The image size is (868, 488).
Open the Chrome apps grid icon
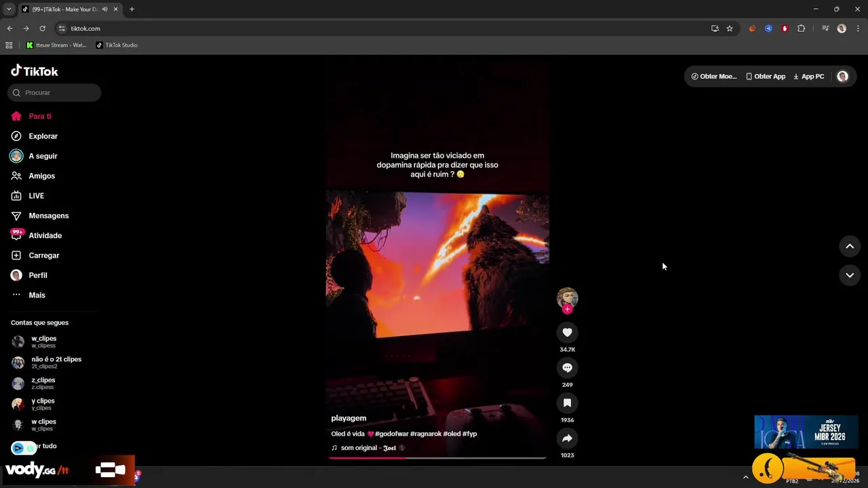(9, 45)
